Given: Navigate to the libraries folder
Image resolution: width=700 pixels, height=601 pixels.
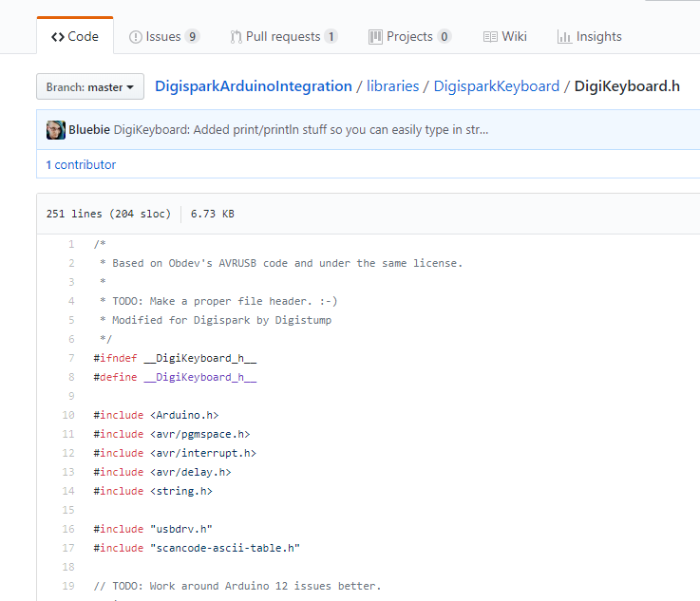Looking at the screenshot, I should pos(393,86).
